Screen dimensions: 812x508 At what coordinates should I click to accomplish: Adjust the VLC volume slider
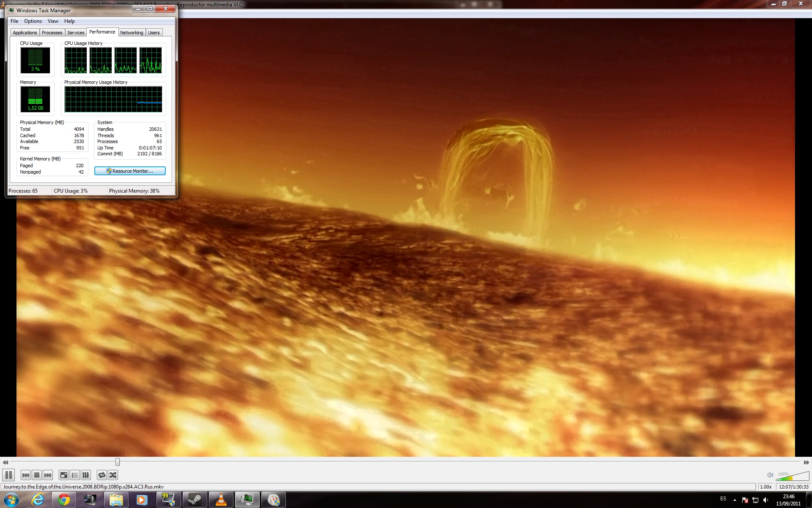click(793, 477)
